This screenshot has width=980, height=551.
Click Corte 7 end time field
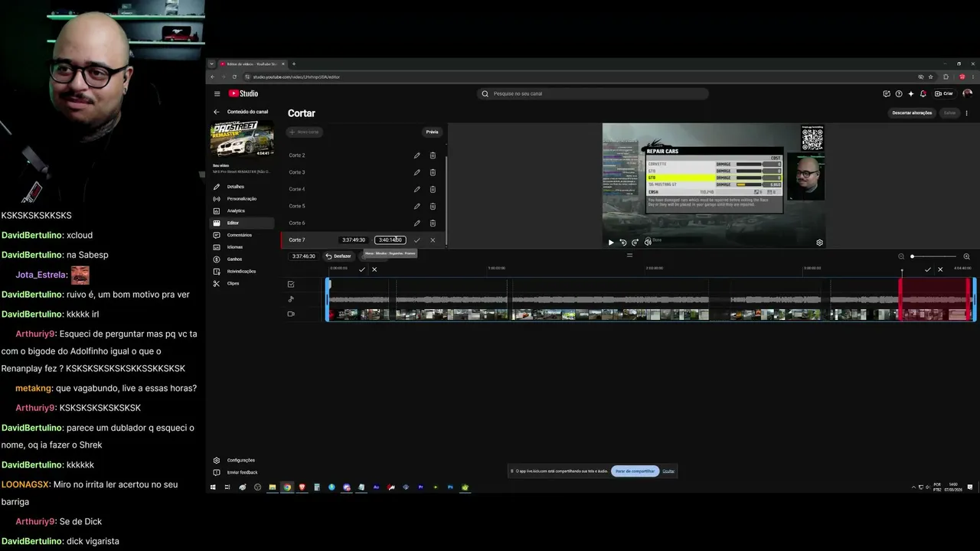[x=390, y=240]
